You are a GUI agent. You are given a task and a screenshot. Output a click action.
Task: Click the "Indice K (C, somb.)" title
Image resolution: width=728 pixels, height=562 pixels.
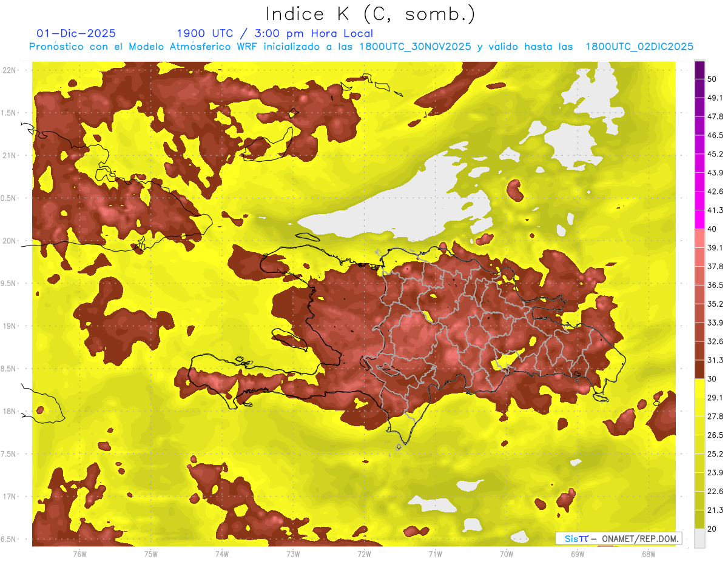[x=371, y=14]
